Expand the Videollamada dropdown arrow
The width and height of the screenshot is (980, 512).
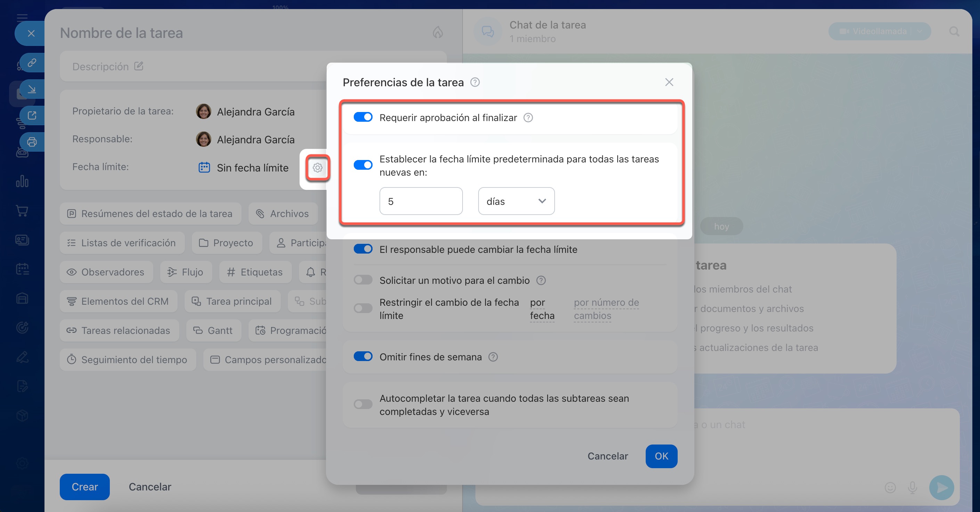(920, 31)
